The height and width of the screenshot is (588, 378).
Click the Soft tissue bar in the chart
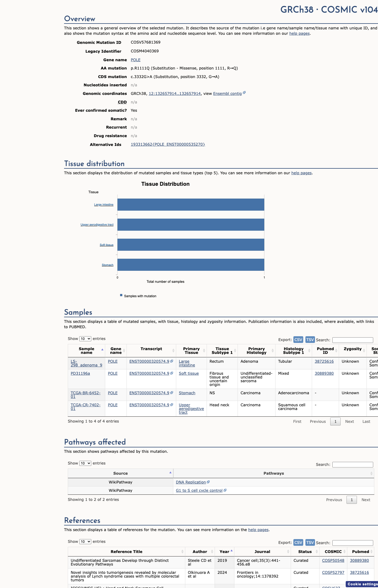tap(191, 245)
